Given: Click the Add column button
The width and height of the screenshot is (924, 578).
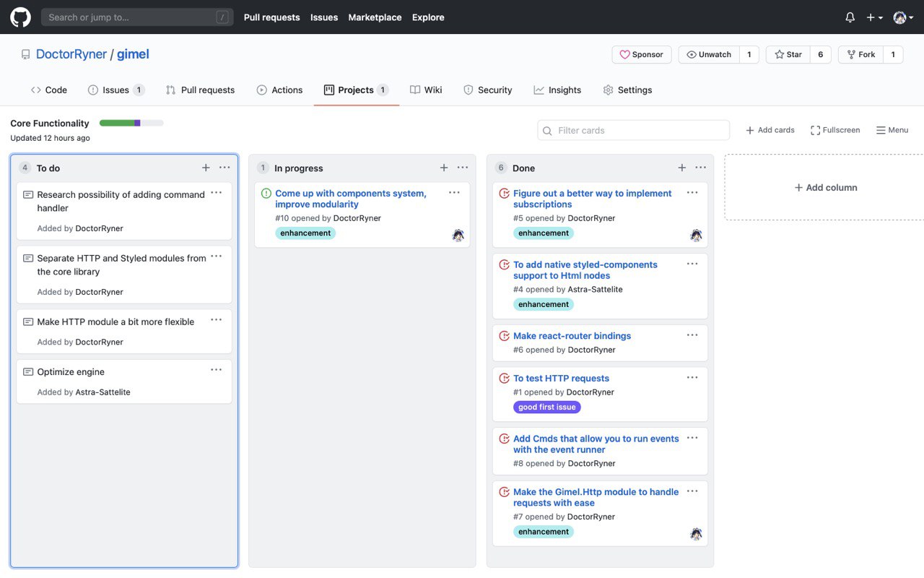Looking at the screenshot, I should (826, 187).
